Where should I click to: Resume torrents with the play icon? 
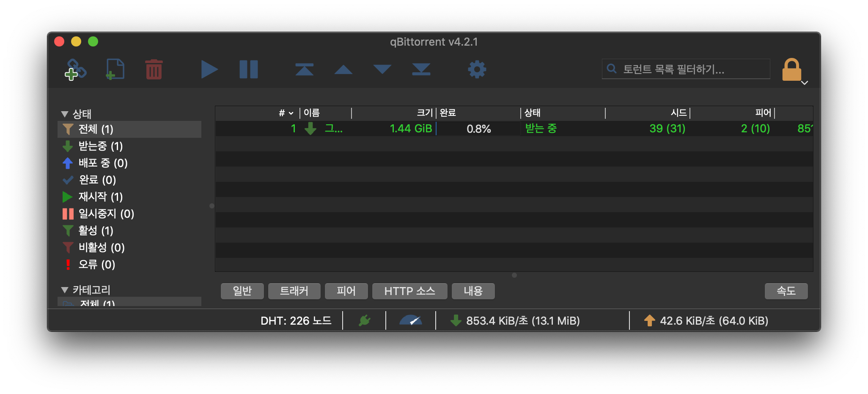(209, 69)
